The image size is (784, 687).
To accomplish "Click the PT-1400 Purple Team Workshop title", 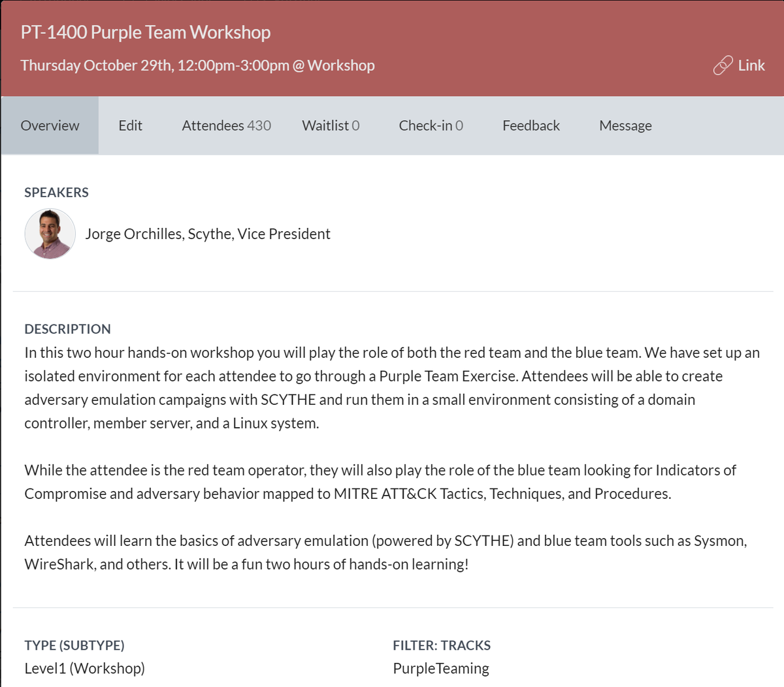I will click(x=146, y=32).
